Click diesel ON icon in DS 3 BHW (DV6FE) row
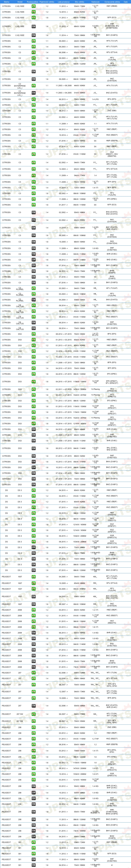Image resolution: width=131 pixels, height=868 pixels. [x=34, y=553]
